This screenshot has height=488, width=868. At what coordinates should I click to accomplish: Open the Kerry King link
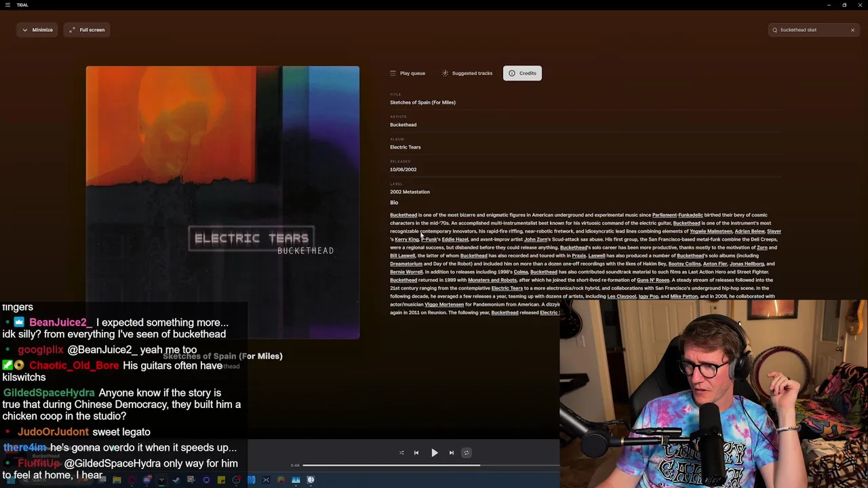point(407,239)
